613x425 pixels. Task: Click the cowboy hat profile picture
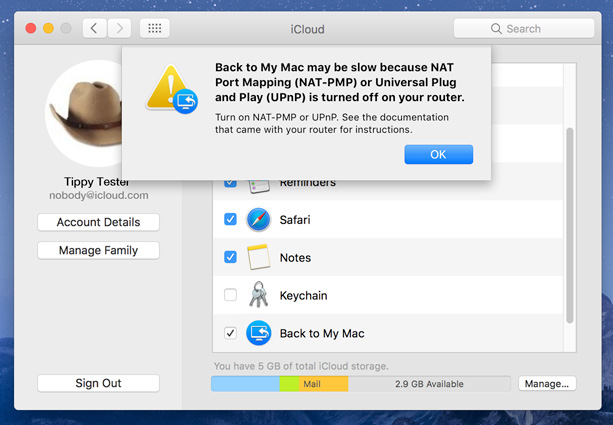tap(84, 113)
